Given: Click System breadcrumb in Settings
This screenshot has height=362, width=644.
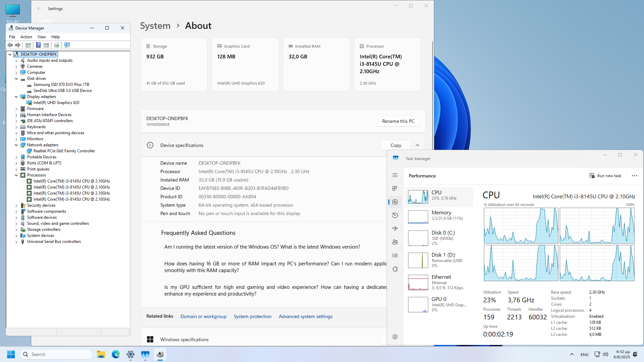Looking at the screenshot, I should [x=155, y=25].
